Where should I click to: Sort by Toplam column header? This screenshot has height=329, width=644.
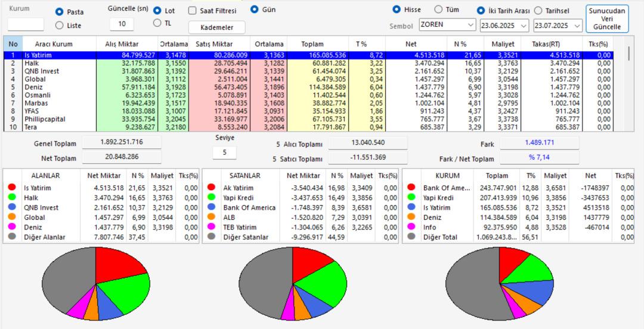click(318, 44)
